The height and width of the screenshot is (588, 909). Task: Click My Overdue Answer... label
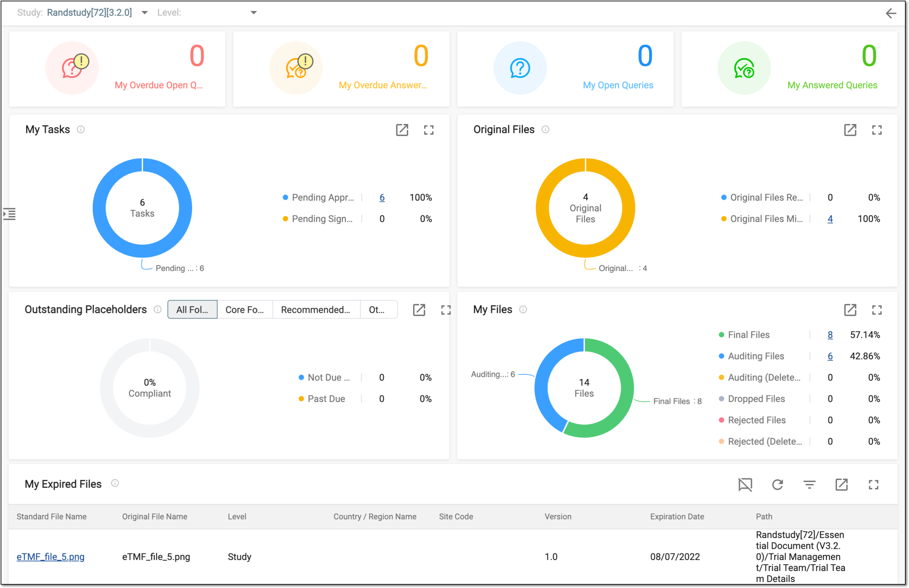tap(383, 85)
